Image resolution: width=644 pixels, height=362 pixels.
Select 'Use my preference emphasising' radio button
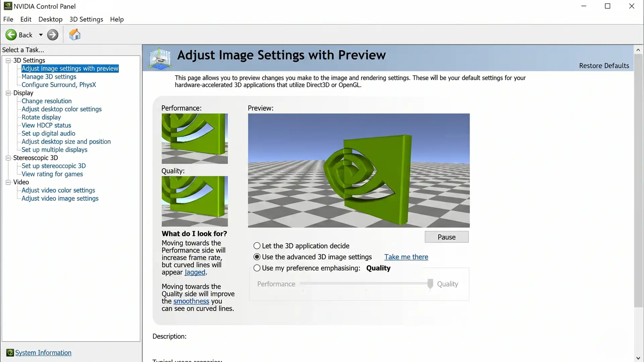257,268
